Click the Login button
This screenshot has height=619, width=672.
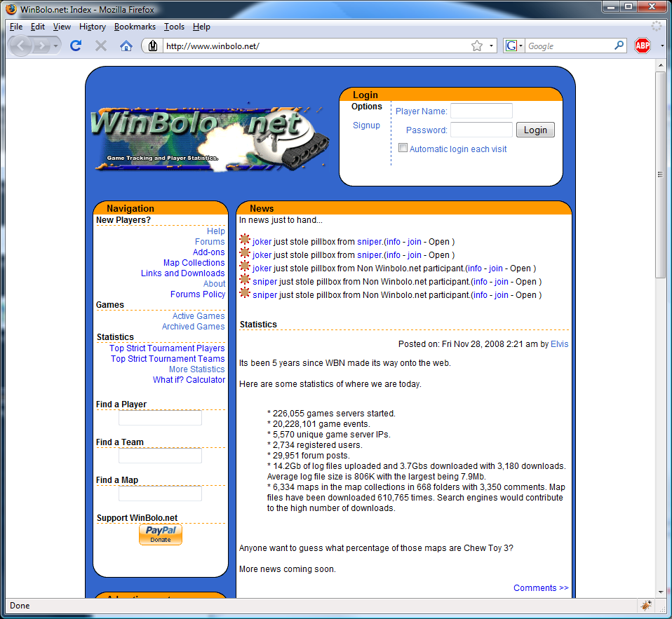coord(535,130)
